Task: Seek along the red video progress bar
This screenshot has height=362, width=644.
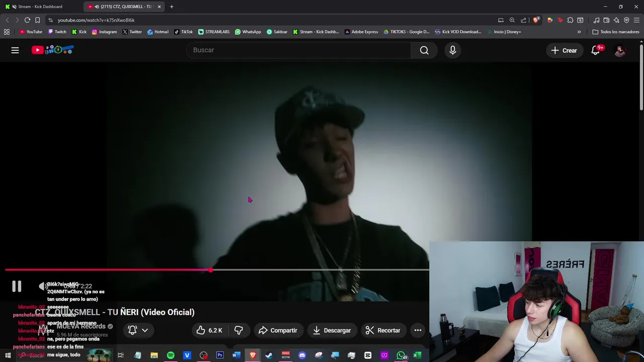Action: pos(216,270)
